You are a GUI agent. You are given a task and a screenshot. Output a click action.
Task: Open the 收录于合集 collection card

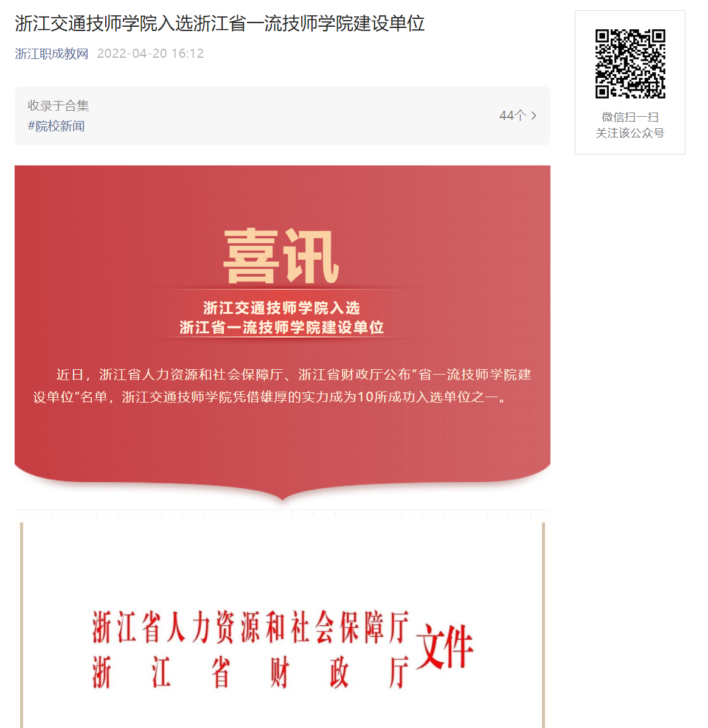[x=282, y=116]
